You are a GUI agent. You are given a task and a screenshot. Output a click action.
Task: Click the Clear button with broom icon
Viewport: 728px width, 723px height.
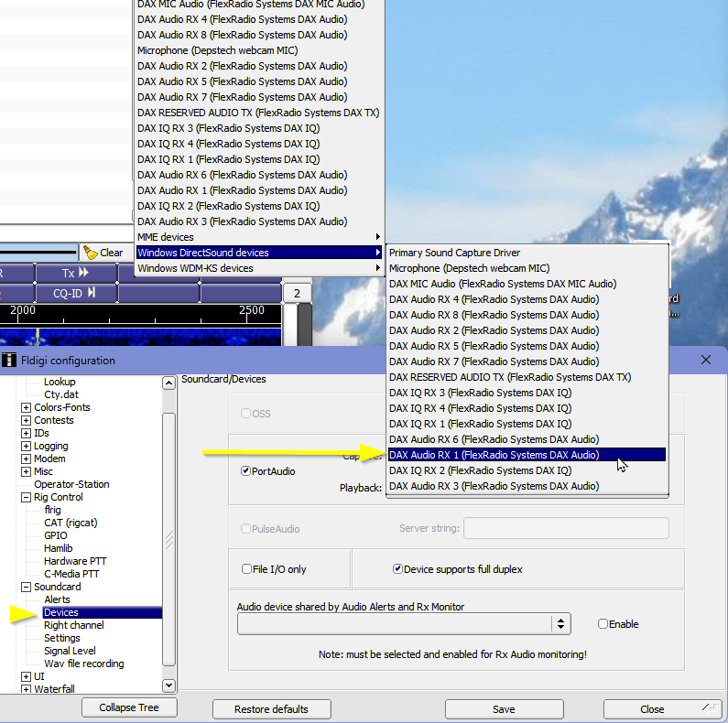(x=106, y=253)
